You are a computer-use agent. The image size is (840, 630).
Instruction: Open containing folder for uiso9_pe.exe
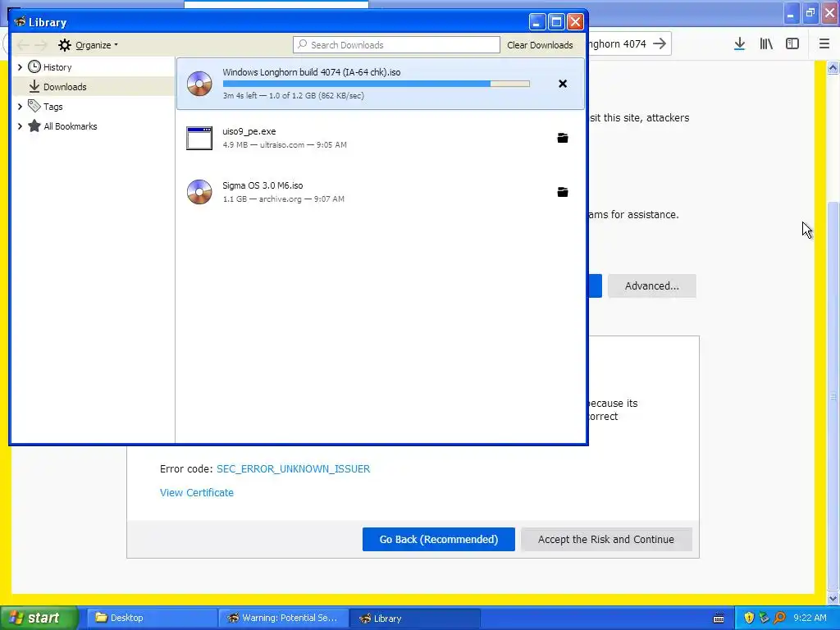(563, 138)
